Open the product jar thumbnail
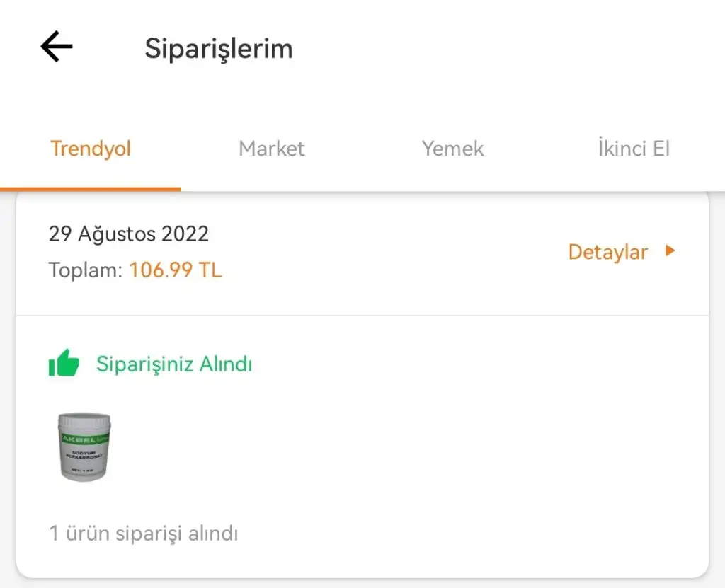The image size is (725, 588). coord(84,447)
